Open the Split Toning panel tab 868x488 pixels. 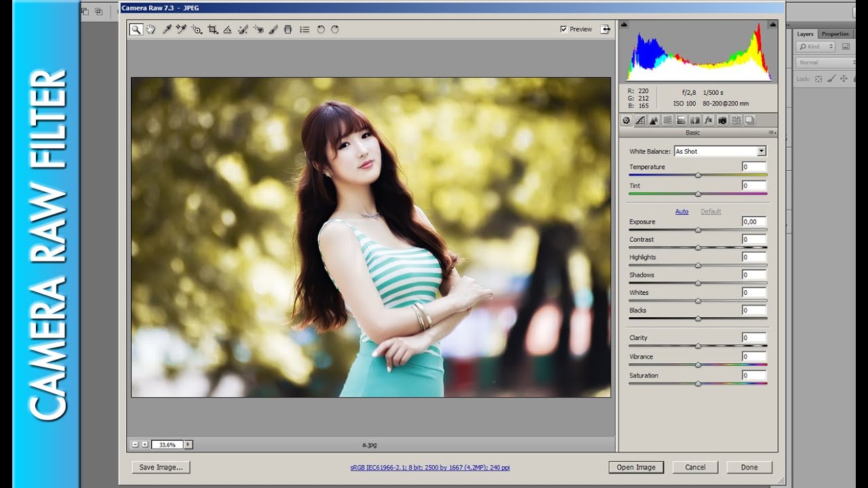[x=681, y=120]
